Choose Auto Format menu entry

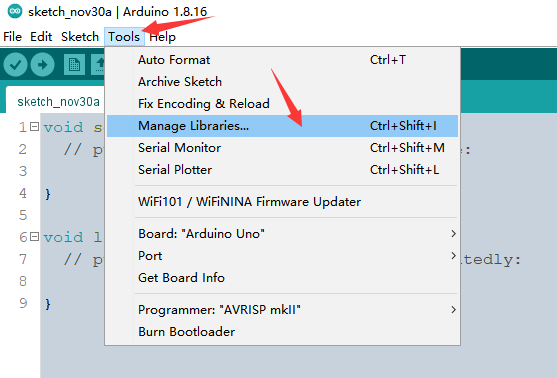282,60
